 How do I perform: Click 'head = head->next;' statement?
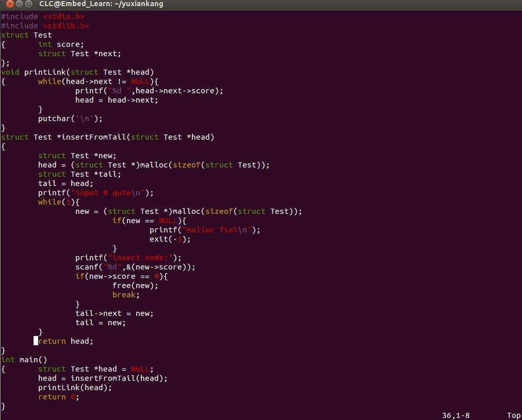[x=117, y=100]
